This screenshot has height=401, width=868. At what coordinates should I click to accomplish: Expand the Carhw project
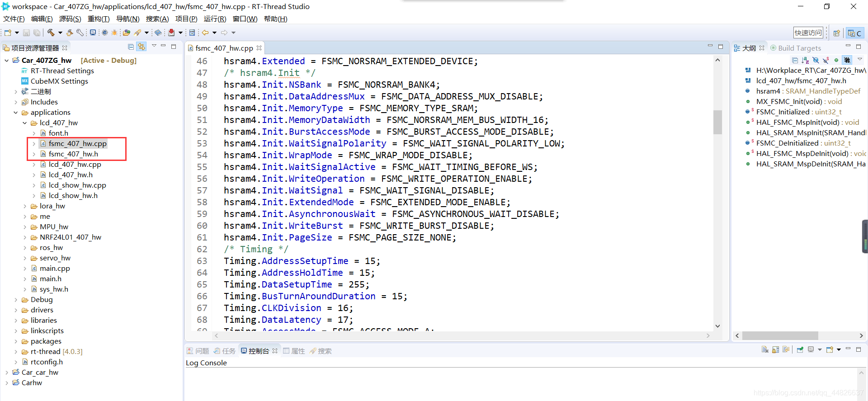[x=7, y=383]
